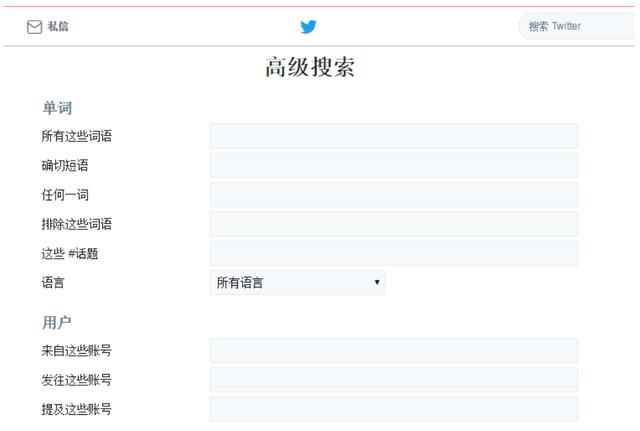Click the 提及这些账号 input field
The image size is (640, 431).
[394, 409]
